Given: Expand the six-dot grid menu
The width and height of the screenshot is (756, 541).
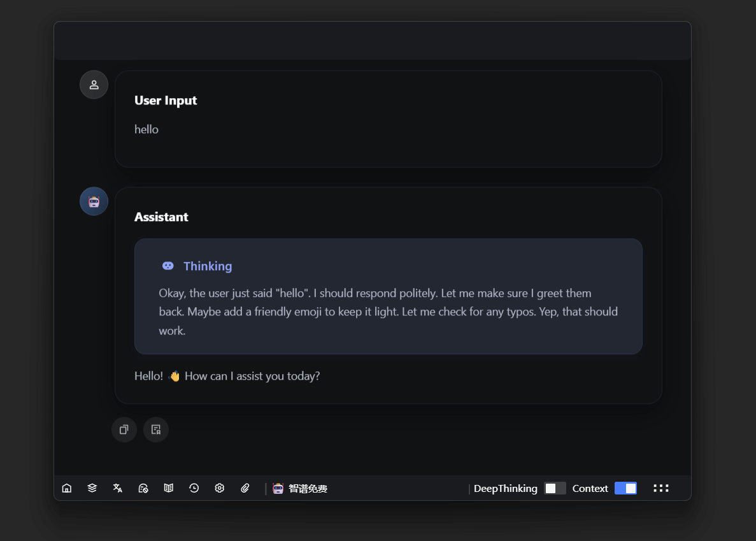Looking at the screenshot, I should click(661, 488).
